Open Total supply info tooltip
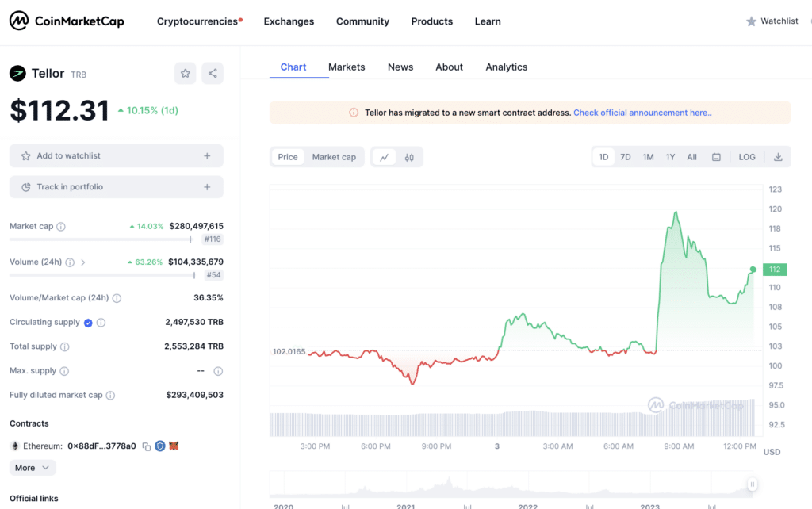 [x=65, y=346]
